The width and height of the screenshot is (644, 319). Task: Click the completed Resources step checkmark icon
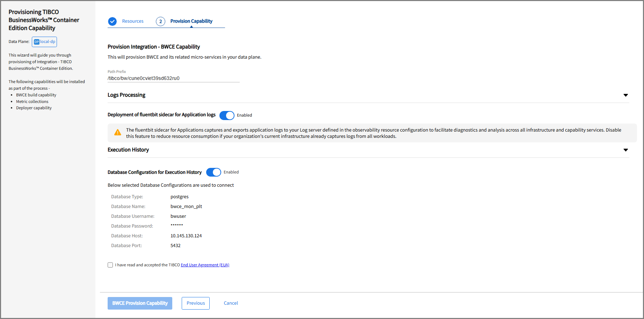coord(112,21)
